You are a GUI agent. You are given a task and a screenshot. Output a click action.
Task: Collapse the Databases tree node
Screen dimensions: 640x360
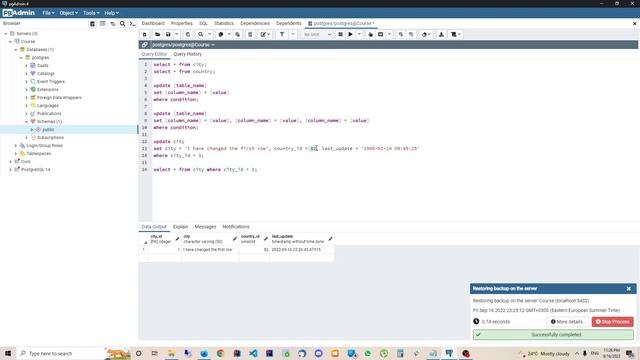pyautogui.click(x=16, y=49)
